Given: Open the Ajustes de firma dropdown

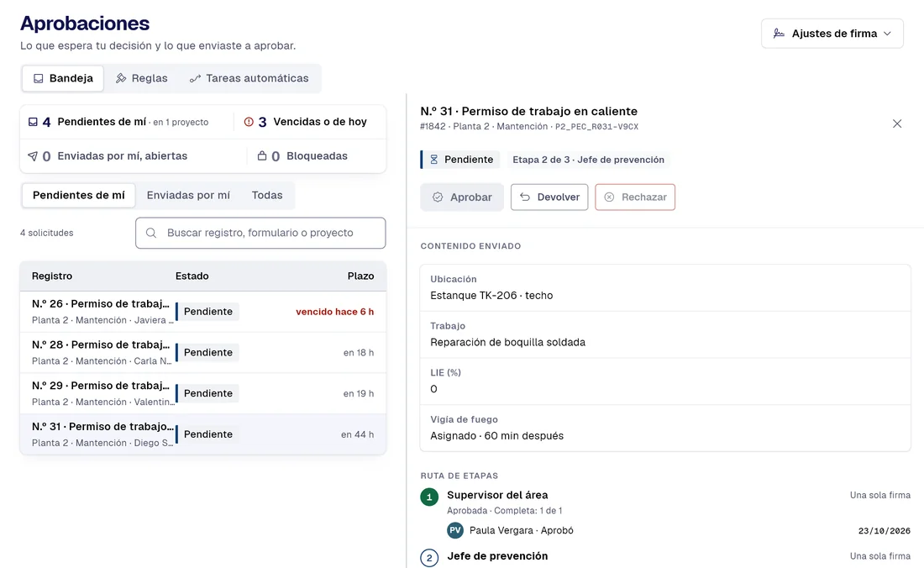Looking at the screenshot, I should (x=832, y=34).
